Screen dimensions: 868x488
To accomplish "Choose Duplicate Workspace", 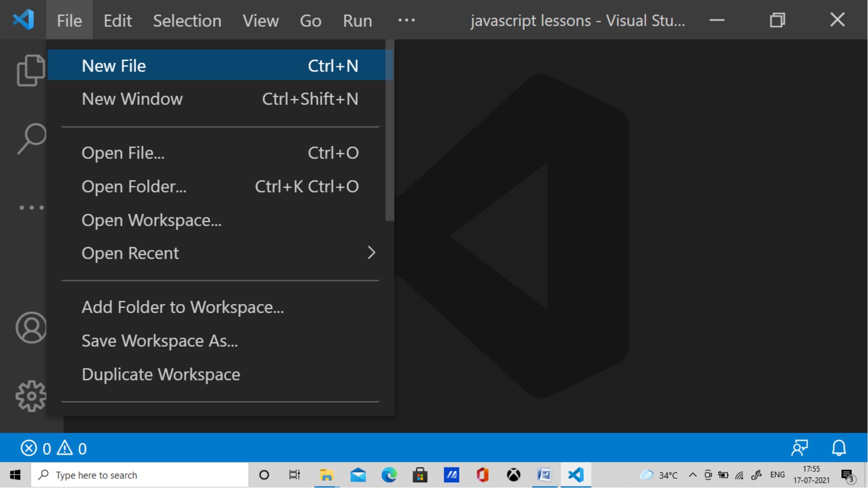I will 220,375.
